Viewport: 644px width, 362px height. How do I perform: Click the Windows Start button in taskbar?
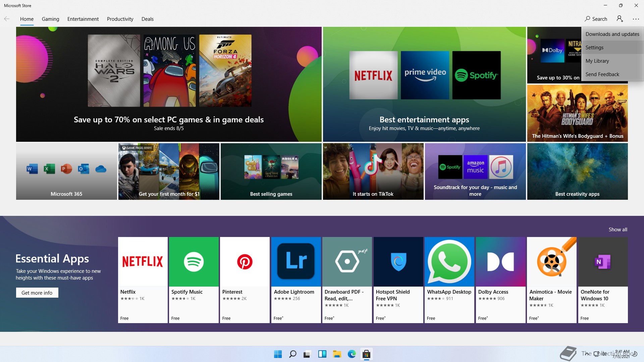[x=278, y=354]
